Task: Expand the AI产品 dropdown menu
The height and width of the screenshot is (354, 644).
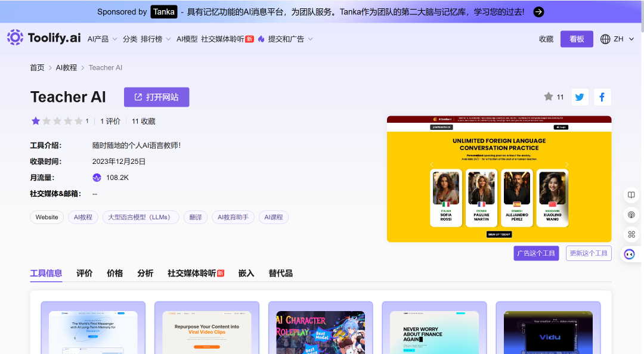Action: pyautogui.click(x=103, y=39)
